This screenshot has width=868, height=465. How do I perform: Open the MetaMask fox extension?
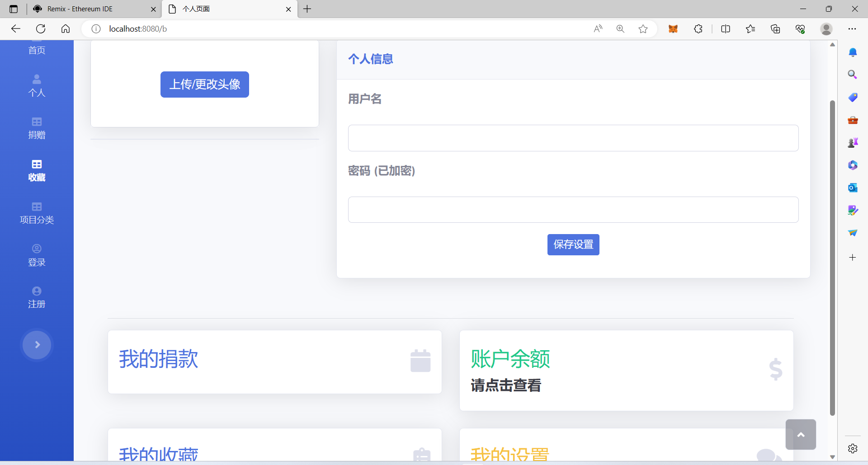point(673,29)
